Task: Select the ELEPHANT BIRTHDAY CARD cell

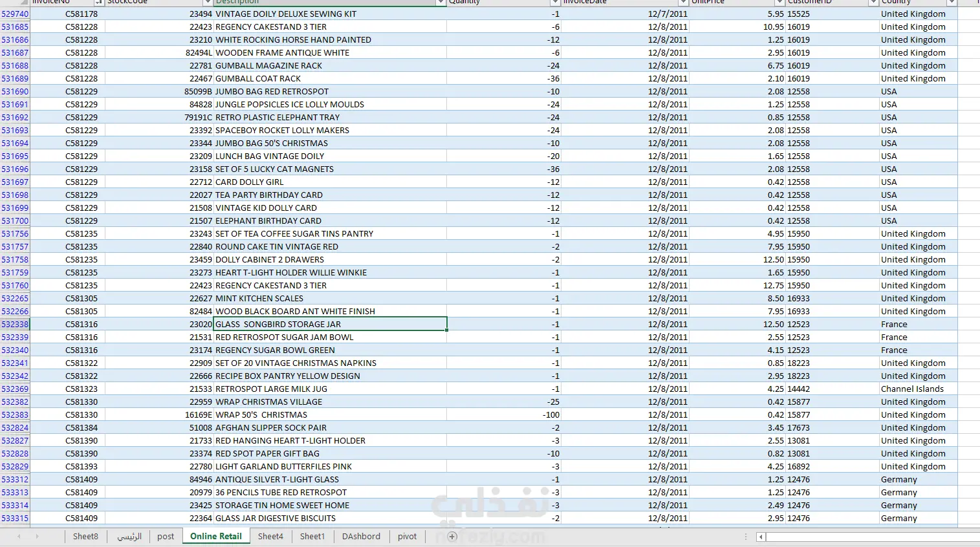Action: (330, 220)
